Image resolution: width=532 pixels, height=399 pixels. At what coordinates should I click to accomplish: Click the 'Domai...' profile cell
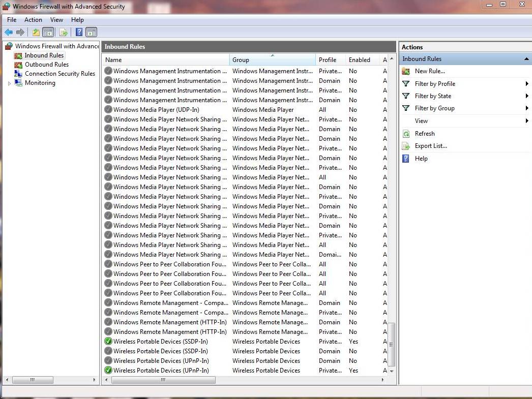330,255
